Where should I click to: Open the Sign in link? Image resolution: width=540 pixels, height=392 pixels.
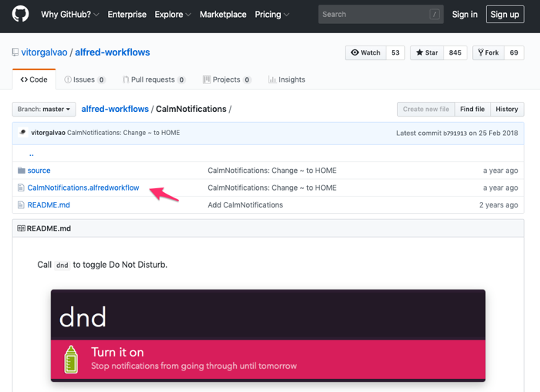click(x=464, y=15)
